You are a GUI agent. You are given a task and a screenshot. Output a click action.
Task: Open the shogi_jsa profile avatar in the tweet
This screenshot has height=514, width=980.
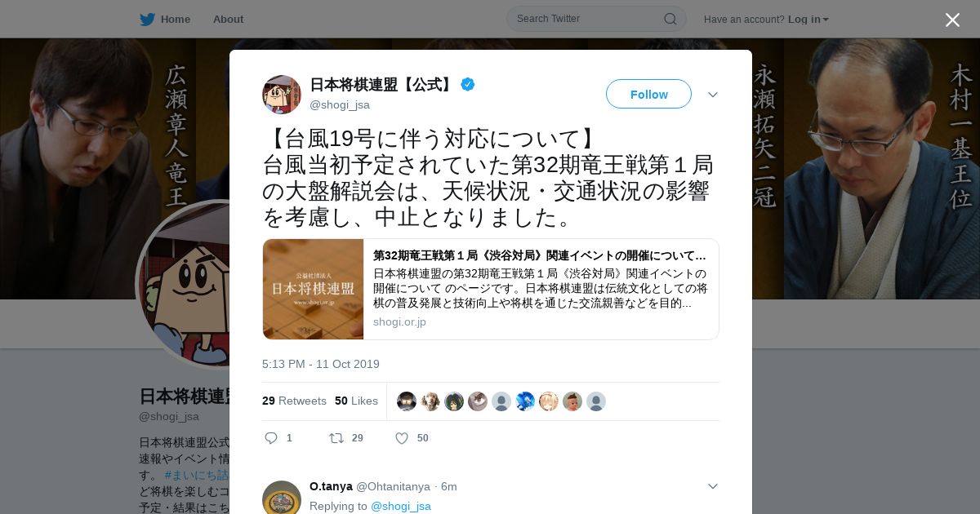point(282,95)
